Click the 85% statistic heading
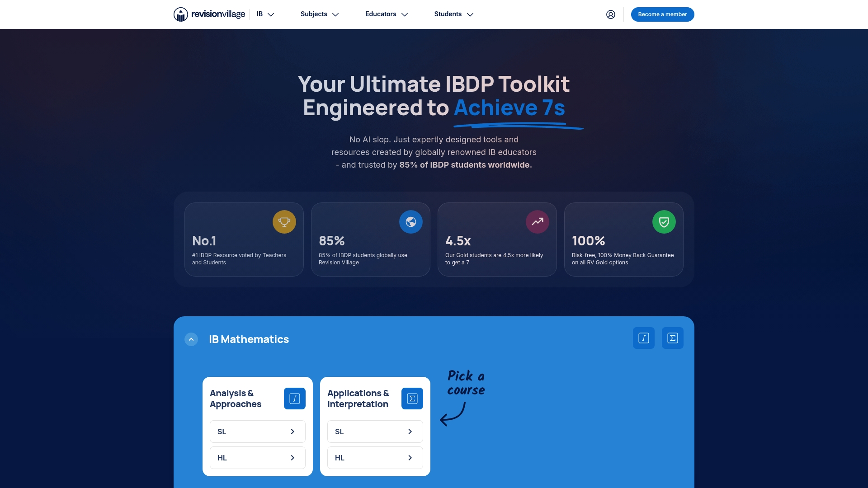 (x=332, y=241)
